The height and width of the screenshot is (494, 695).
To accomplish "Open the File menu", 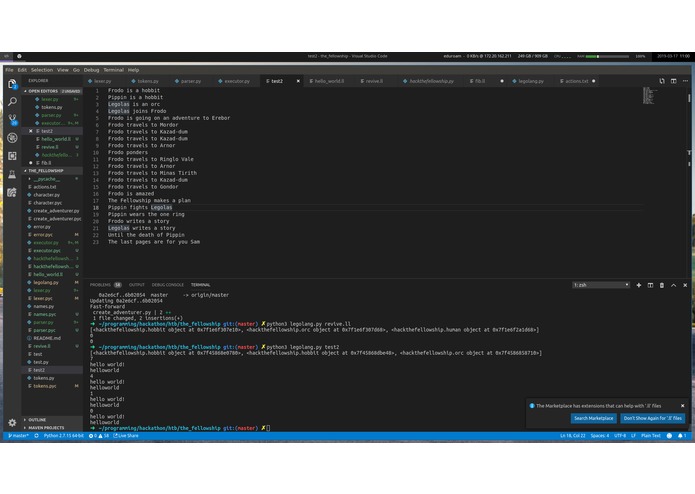I will [9, 70].
